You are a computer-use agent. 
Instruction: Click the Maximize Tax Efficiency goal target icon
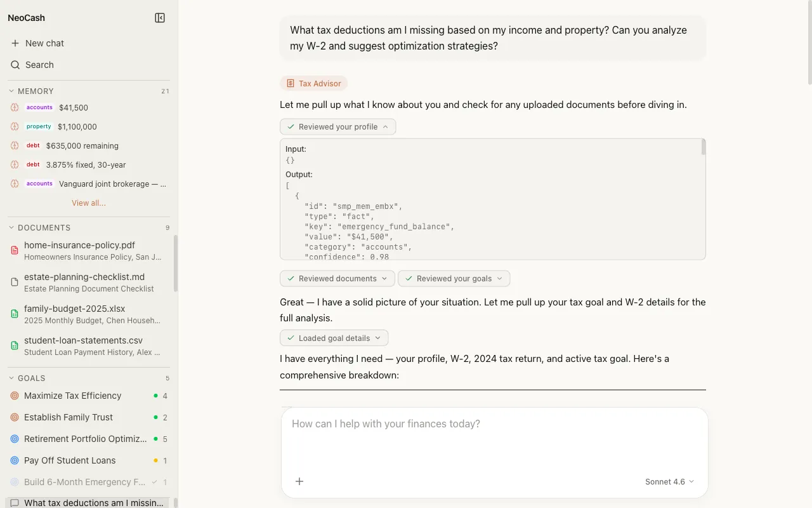click(15, 396)
